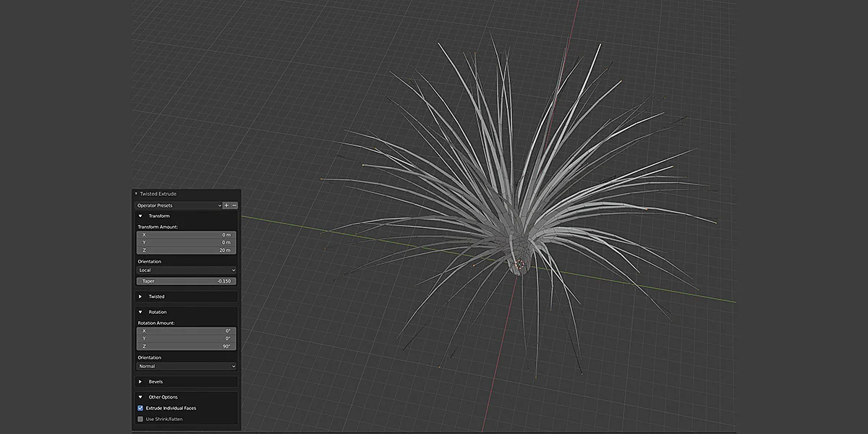Disable Extrude Individual Faces
868x434 pixels.
coord(140,407)
